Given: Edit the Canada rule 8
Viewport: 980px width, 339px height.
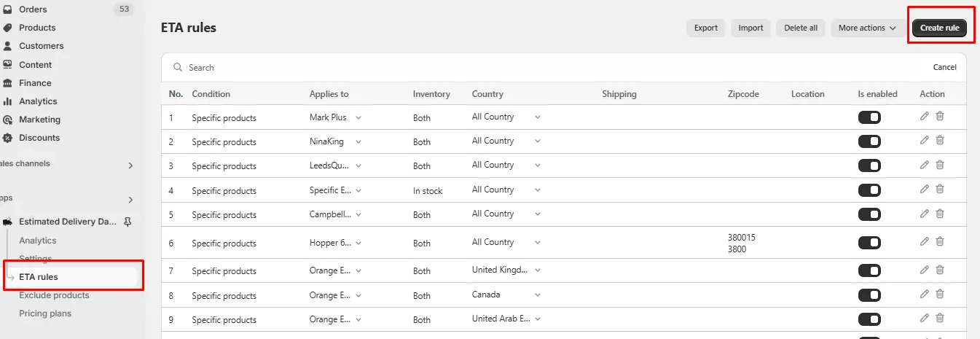Looking at the screenshot, I should [925, 294].
